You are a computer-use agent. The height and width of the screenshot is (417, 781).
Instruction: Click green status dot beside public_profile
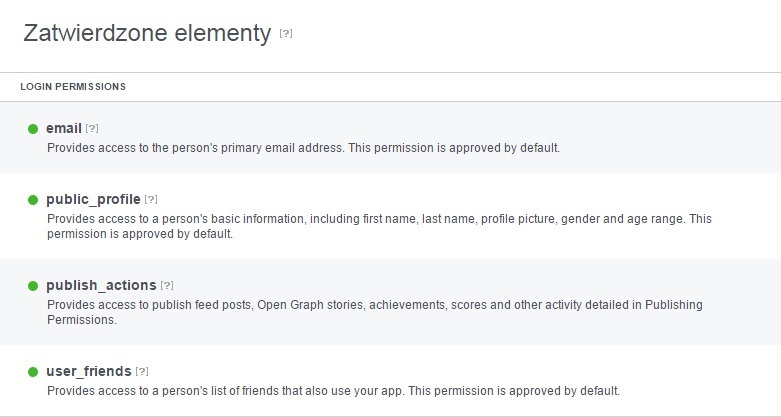(x=33, y=200)
